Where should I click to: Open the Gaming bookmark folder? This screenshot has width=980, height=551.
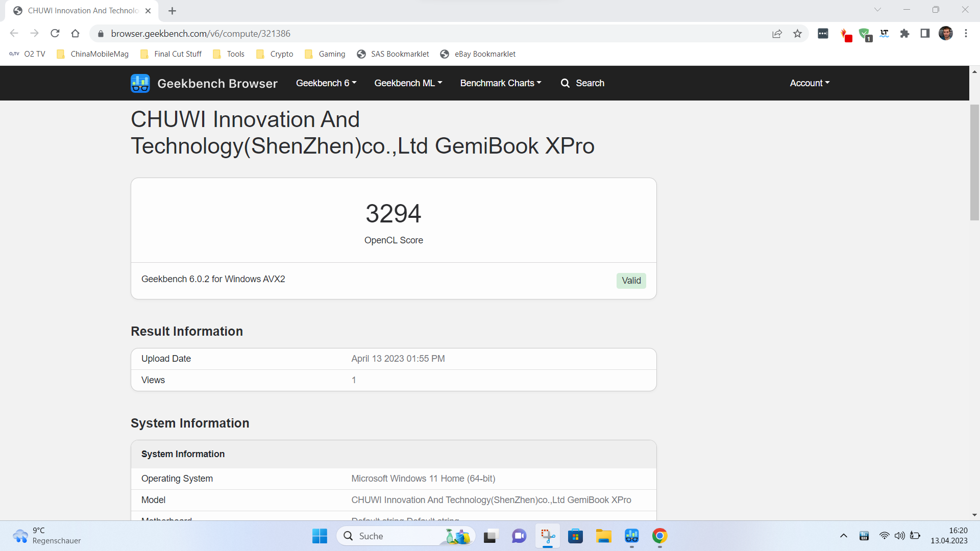[x=325, y=54]
